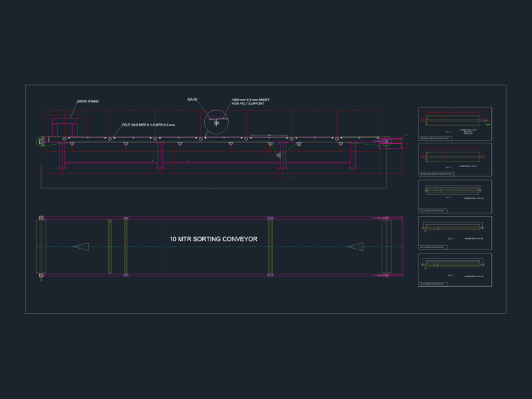Click the left flow direction arrow in plan view

(x=81, y=247)
